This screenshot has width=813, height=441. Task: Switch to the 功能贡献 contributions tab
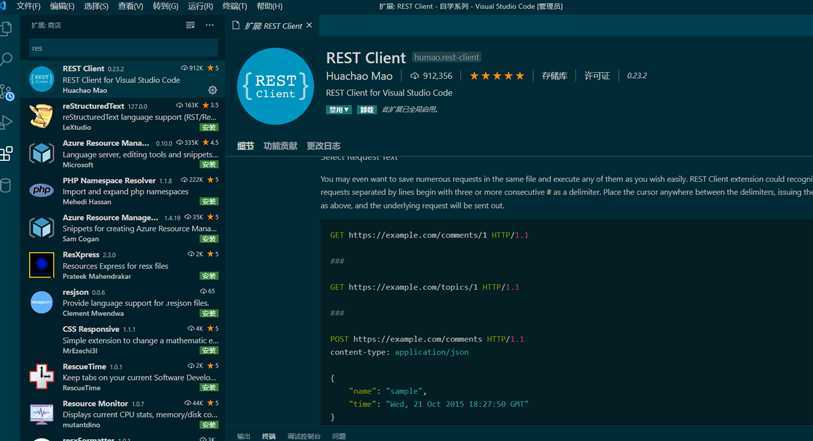pyautogui.click(x=280, y=146)
